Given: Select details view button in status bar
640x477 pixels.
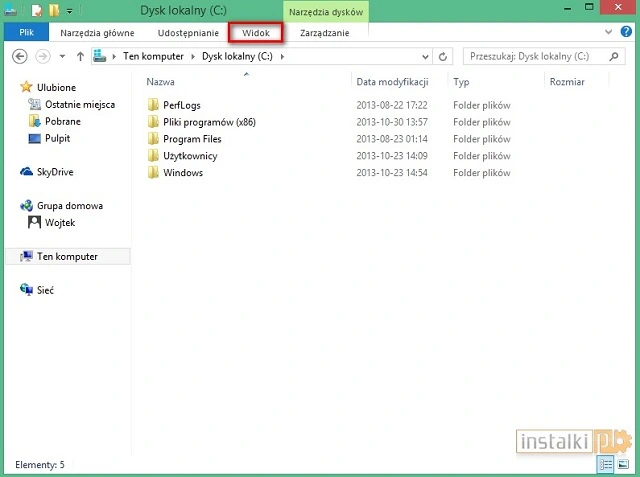Looking at the screenshot, I should click(x=607, y=465).
